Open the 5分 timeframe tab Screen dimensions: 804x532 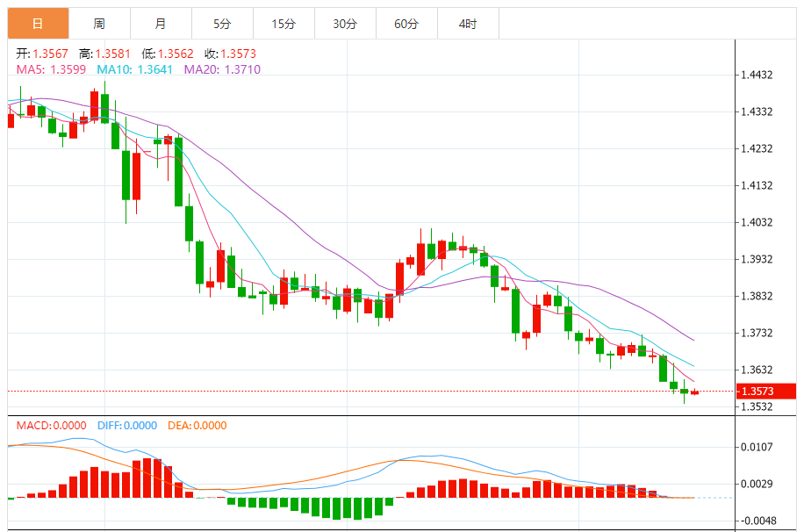(223, 24)
